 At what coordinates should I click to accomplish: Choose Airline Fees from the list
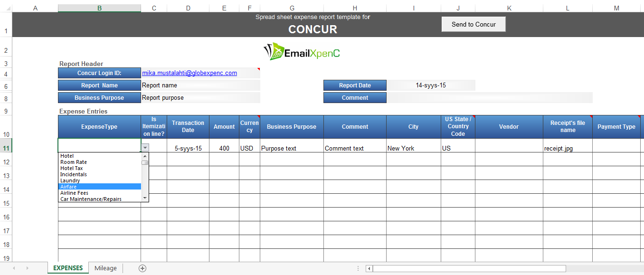pos(100,193)
